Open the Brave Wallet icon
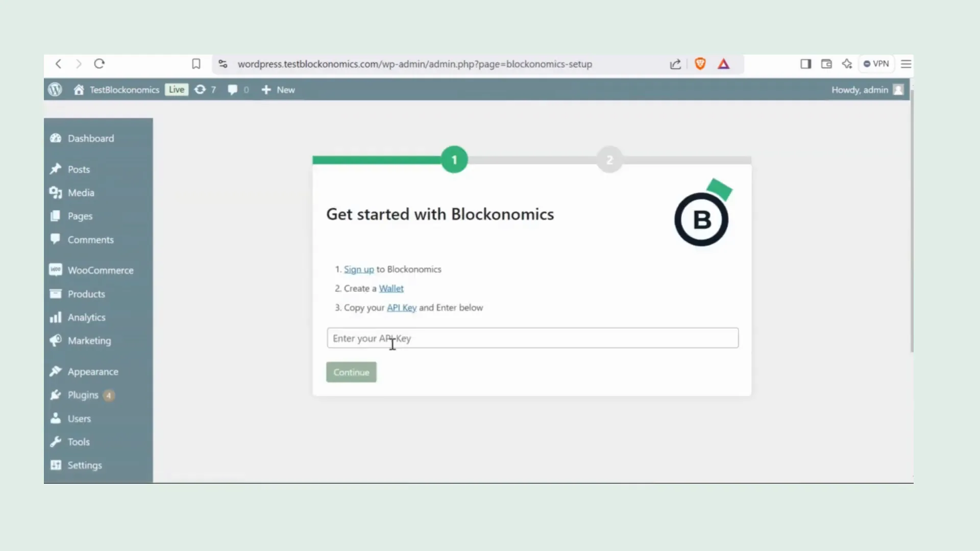 [826, 64]
